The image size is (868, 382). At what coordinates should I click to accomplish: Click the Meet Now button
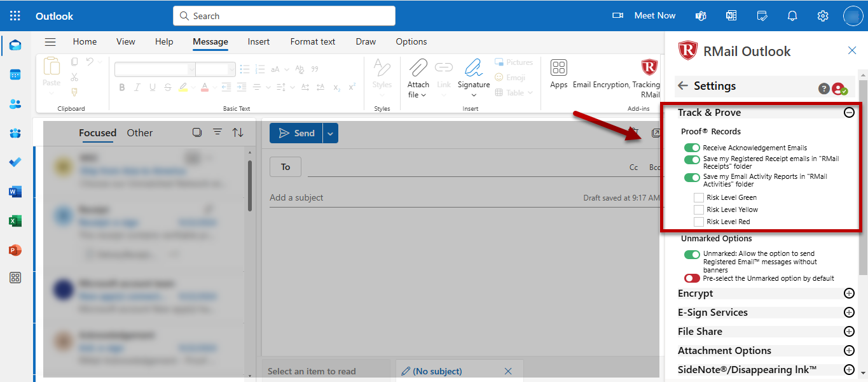point(645,16)
